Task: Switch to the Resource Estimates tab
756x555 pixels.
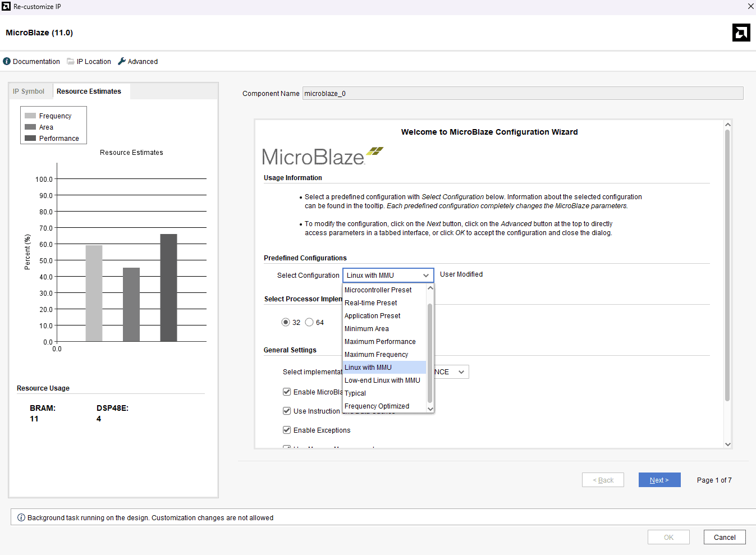Action: coord(89,91)
